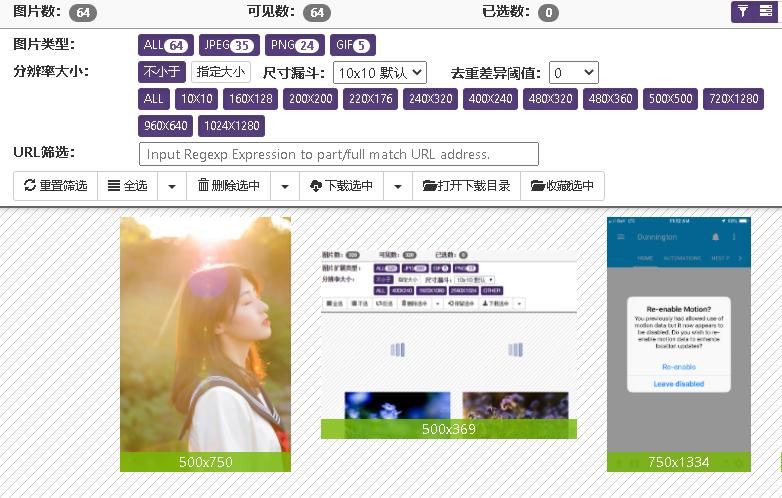The image size is (782, 498).
Task: Choose the 960X640 resolution filter
Action: pos(166,126)
